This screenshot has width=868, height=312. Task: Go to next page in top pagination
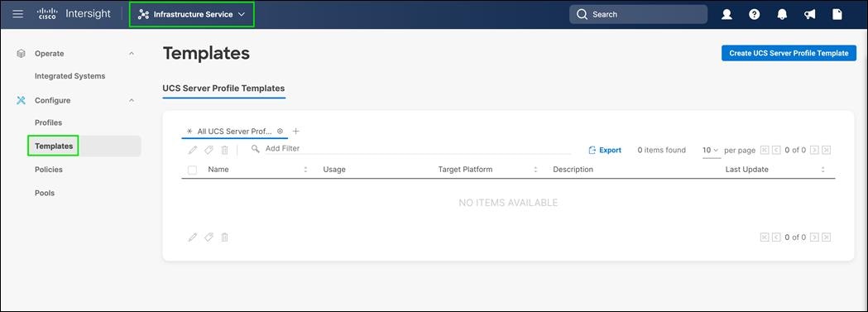[x=814, y=150]
